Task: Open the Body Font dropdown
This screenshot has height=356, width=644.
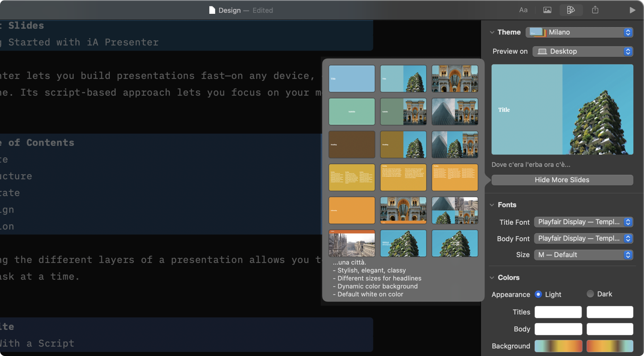Action: (583, 238)
